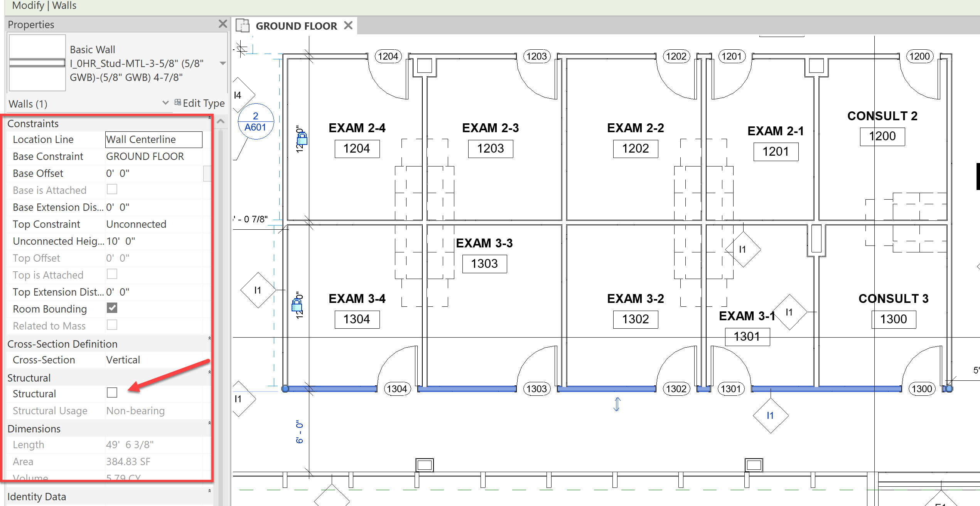Click the wall flip arrows control
The image size is (980, 506).
[x=617, y=404]
